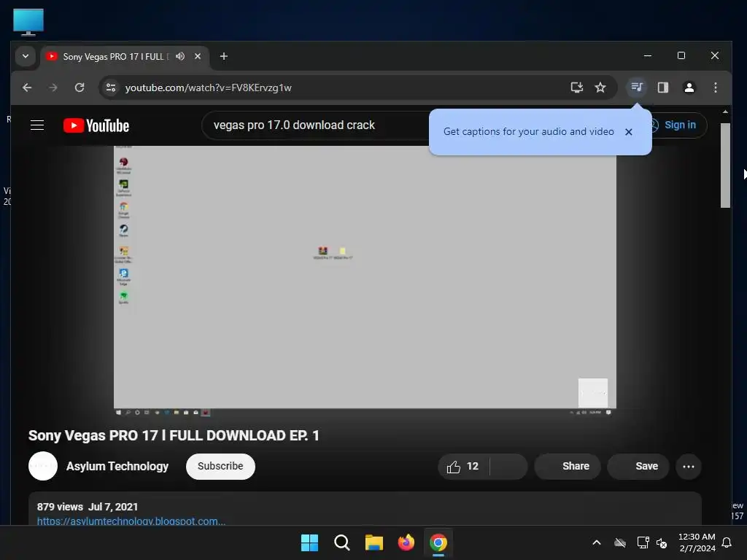Mute the Sony Vegas PRO 17 tab audio

180,56
